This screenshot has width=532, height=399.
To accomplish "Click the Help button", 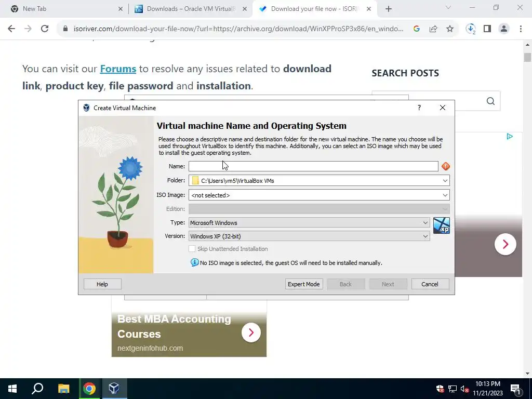I will tap(102, 284).
